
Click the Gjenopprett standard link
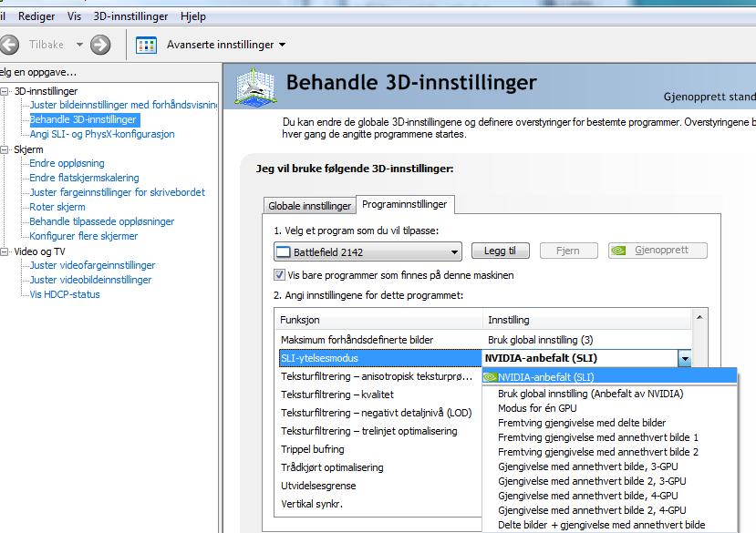(x=709, y=97)
